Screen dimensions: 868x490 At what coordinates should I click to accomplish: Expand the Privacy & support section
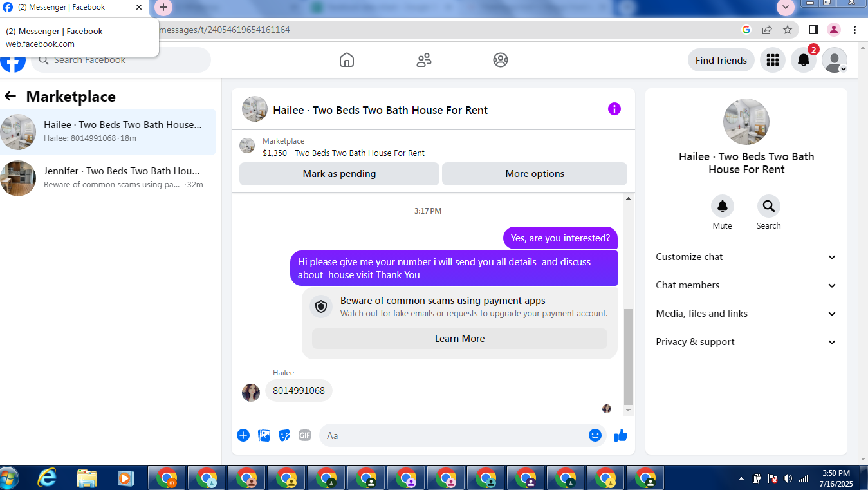(x=746, y=342)
